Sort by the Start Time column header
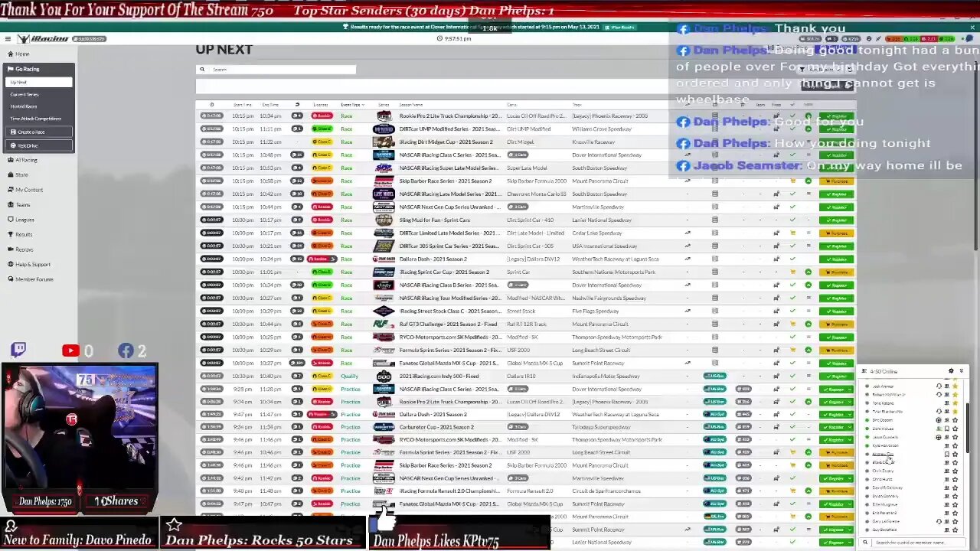Viewport: 980px width, 551px height. 243,105
